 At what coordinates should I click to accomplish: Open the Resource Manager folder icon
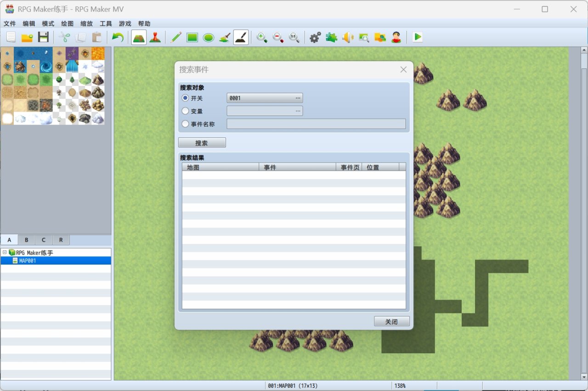tap(380, 38)
